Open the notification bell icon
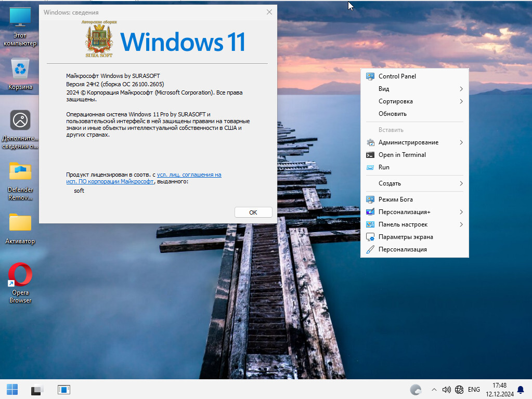Screen dimensions: 532x399 click(x=521, y=390)
